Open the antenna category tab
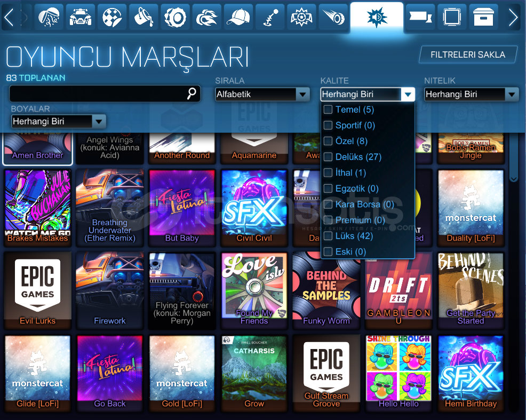The width and height of the screenshot is (526, 420). (270, 17)
